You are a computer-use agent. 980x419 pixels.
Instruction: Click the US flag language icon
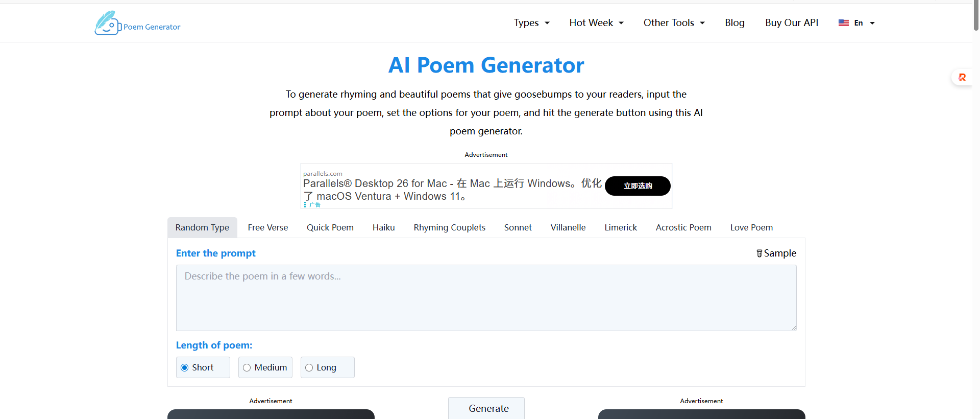[843, 23]
